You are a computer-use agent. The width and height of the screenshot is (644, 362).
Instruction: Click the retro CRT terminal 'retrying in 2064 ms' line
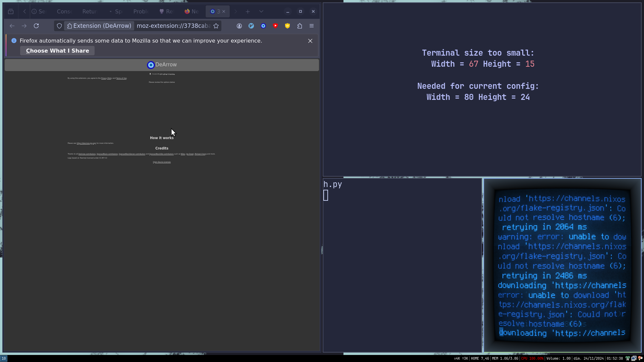[544, 227]
